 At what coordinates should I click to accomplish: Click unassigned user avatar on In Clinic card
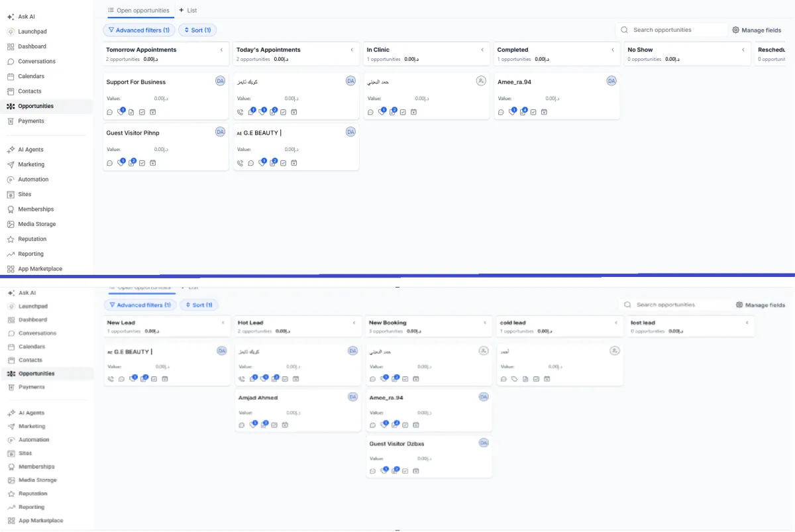tap(481, 81)
